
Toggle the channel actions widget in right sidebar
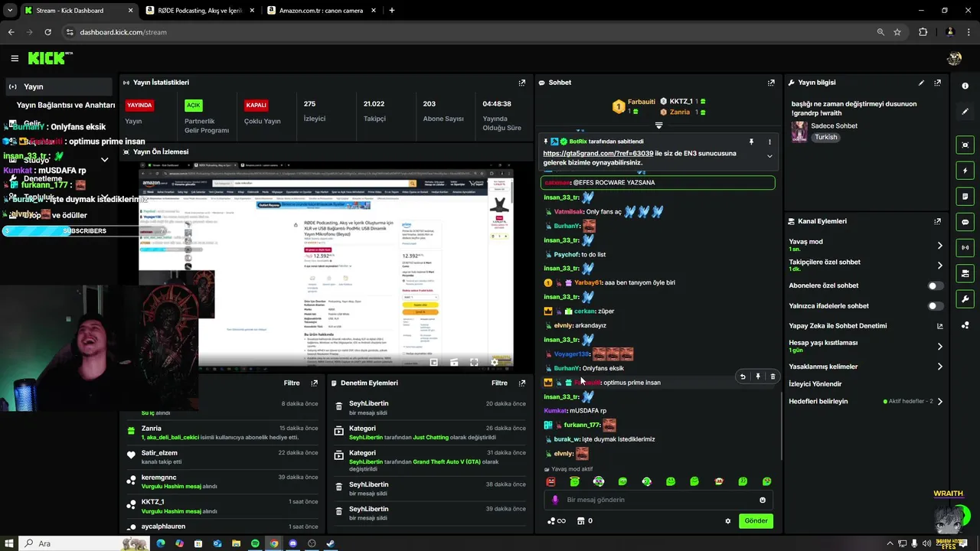pyautogui.click(x=965, y=273)
